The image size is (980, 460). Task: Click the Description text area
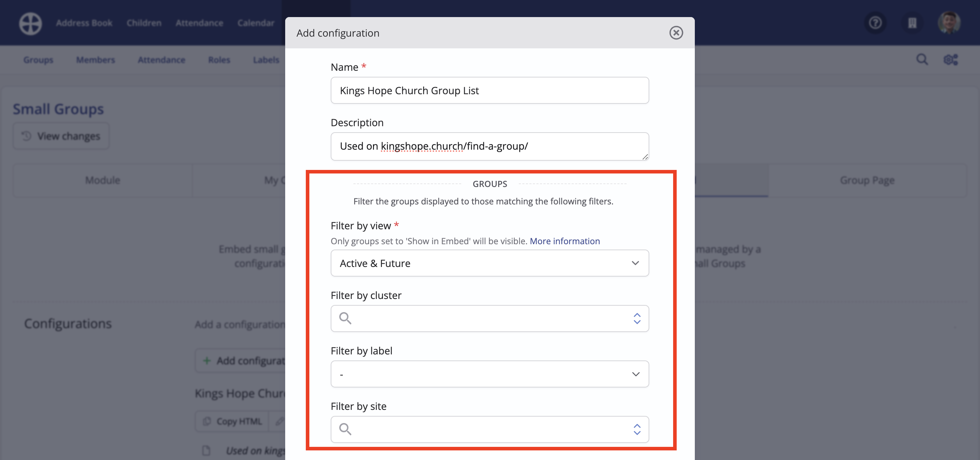[490, 146]
